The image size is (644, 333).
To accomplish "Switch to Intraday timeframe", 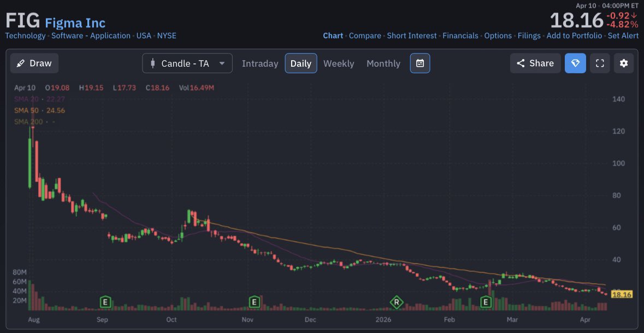I will pyautogui.click(x=260, y=63).
